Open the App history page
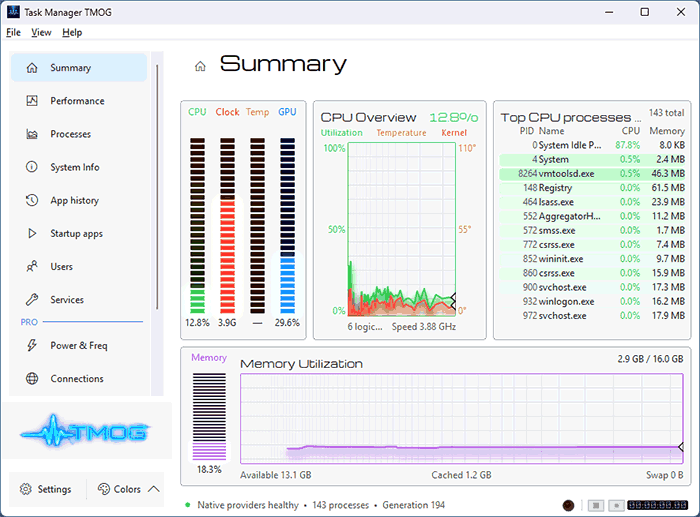The image size is (700, 517). 79,200
